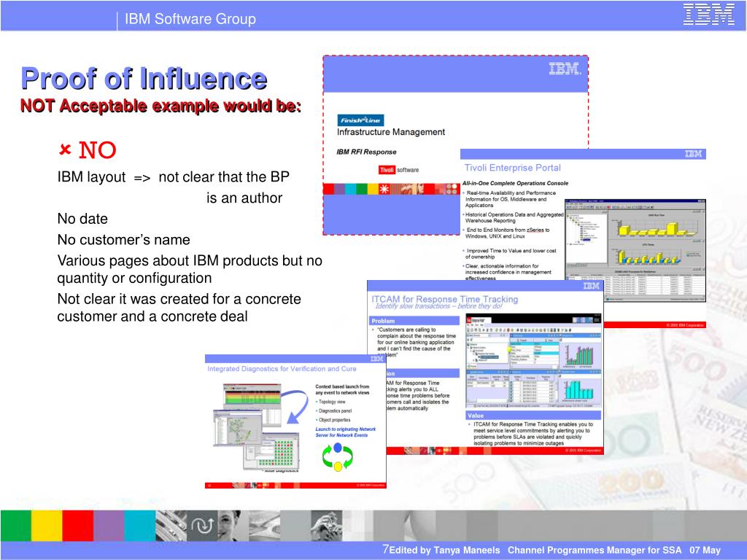Viewport: 747px width, 560px height.
Task: Click the Tivoli portal bar chart screenshot
Action: point(635,250)
